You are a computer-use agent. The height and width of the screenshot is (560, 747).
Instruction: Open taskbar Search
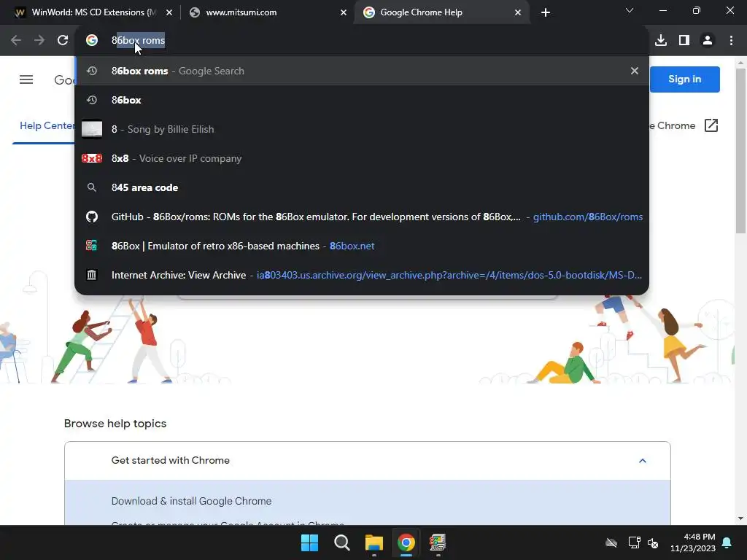click(x=342, y=542)
